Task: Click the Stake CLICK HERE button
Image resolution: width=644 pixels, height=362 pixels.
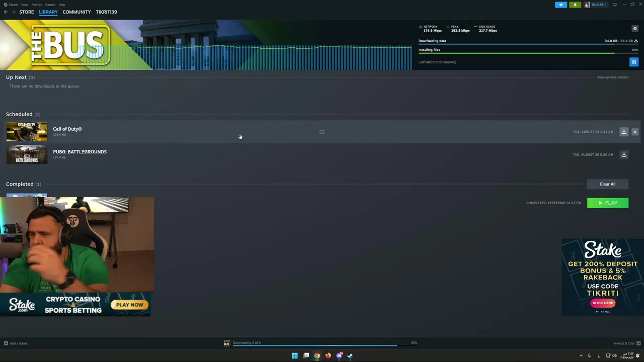Action: pos(603,303)
